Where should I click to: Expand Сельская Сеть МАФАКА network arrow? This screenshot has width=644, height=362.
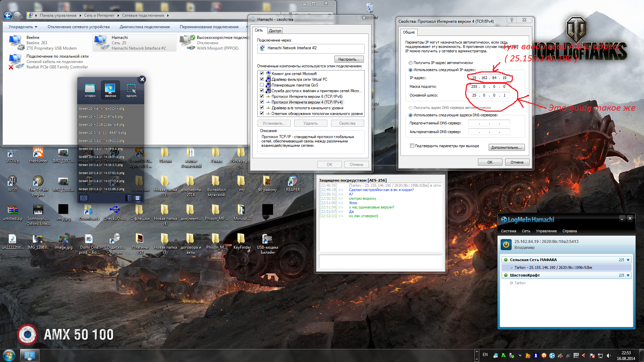pos(628,260)
